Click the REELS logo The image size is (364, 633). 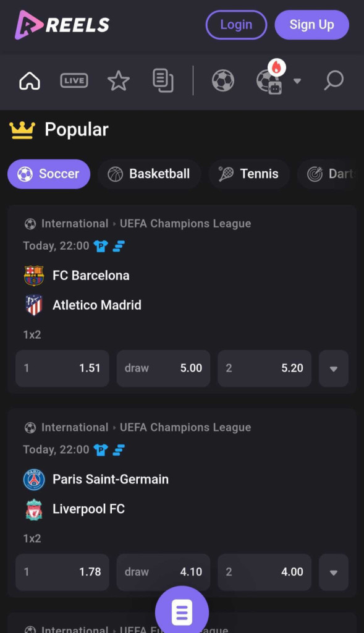coord(62,25)
